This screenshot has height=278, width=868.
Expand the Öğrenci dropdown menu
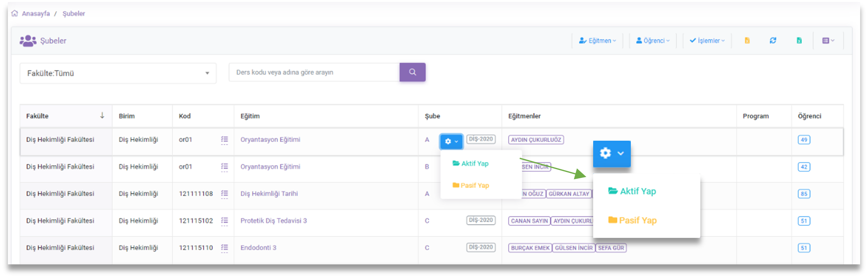(653, 41)
